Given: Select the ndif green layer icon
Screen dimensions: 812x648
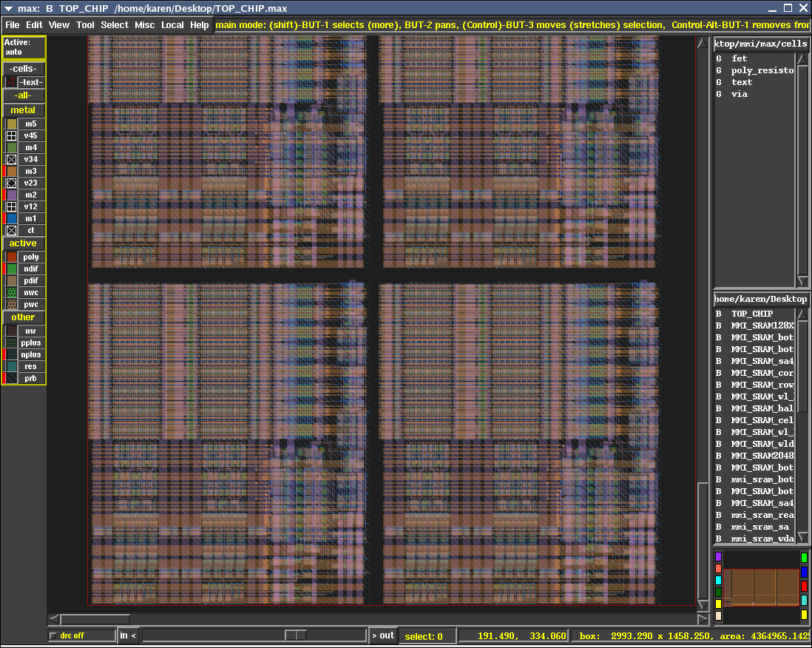Looking at the screenshot, I should [11, 269].
